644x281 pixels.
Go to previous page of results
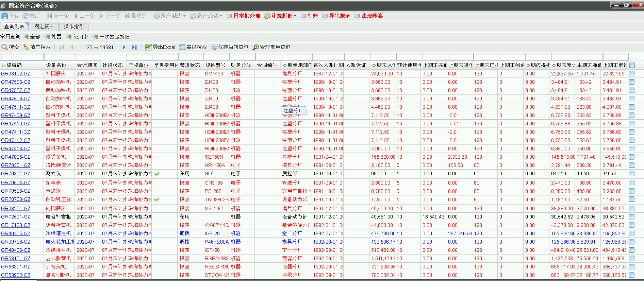point(72,47)
